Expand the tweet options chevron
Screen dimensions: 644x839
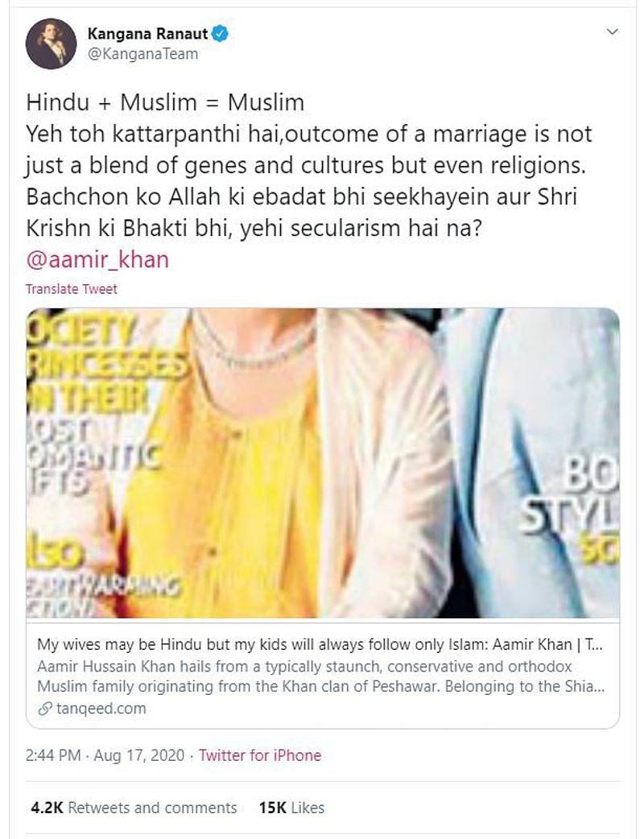pos(613,31)
